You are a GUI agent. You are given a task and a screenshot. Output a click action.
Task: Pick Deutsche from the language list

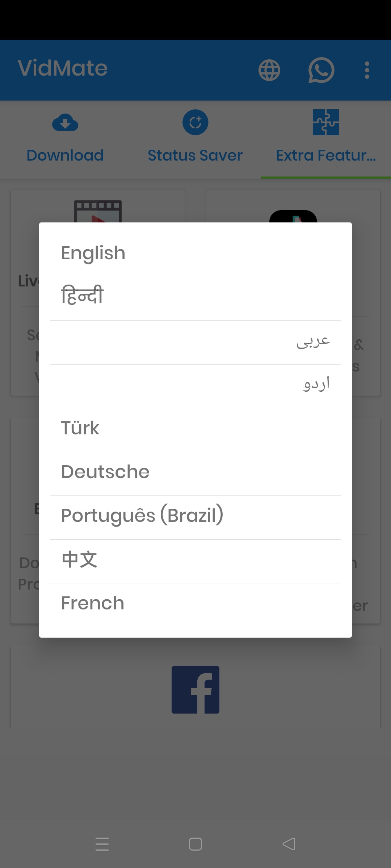coord(195,472)
